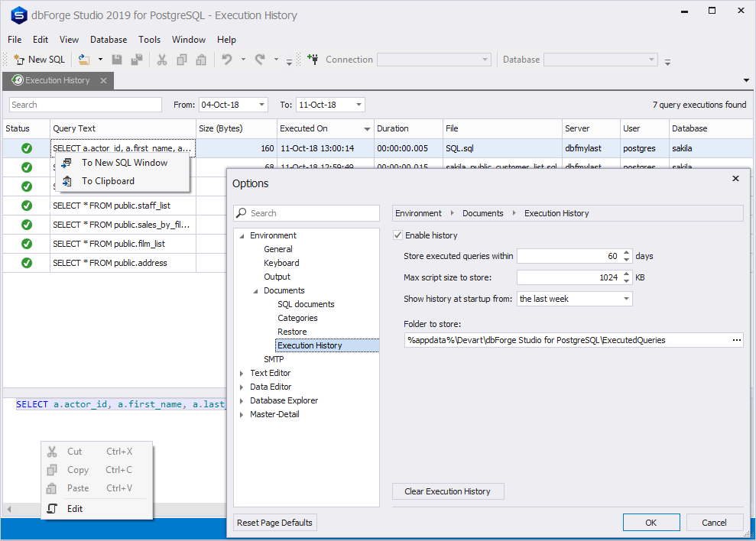This screenshot has width=756, height=541.
Task: Sort by the Status column header
Action: (27, 128)
